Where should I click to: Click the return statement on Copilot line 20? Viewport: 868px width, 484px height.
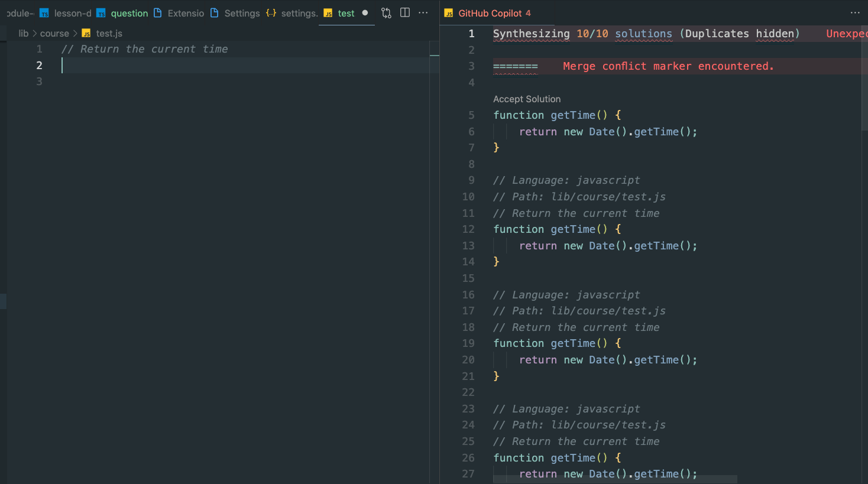608,360
